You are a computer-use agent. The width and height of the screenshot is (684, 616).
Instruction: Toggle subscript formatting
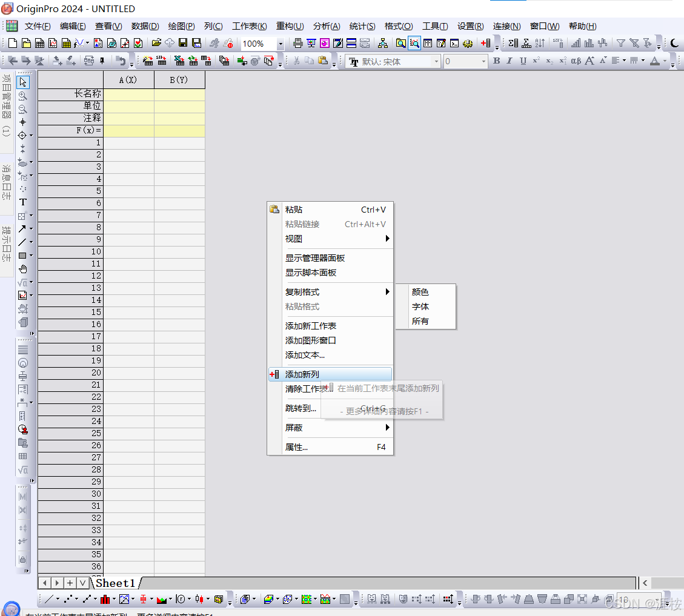click(550, 61)
